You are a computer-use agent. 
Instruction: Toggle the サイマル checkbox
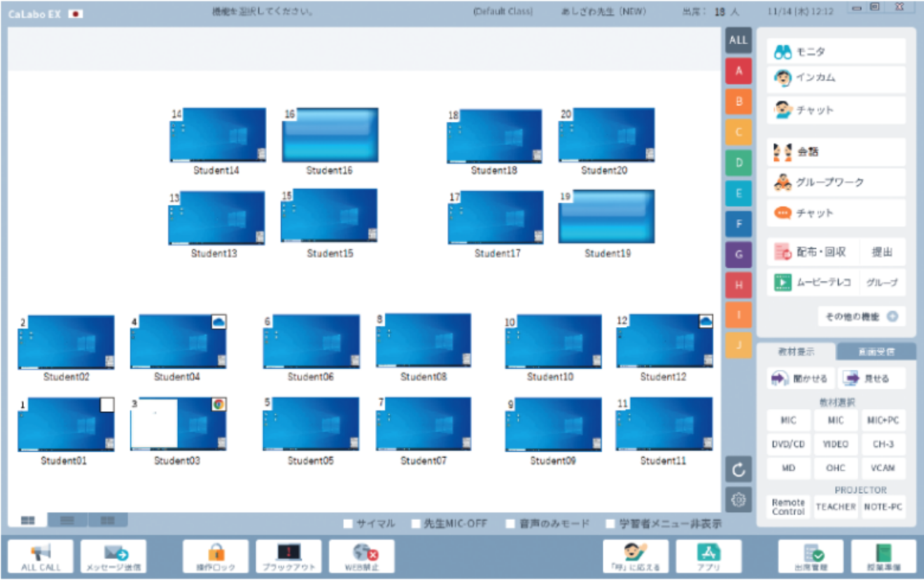tap(348, 523)
